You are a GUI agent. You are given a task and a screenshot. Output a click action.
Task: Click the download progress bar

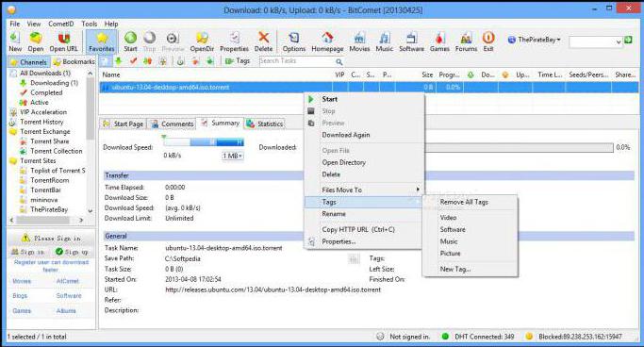520,147
